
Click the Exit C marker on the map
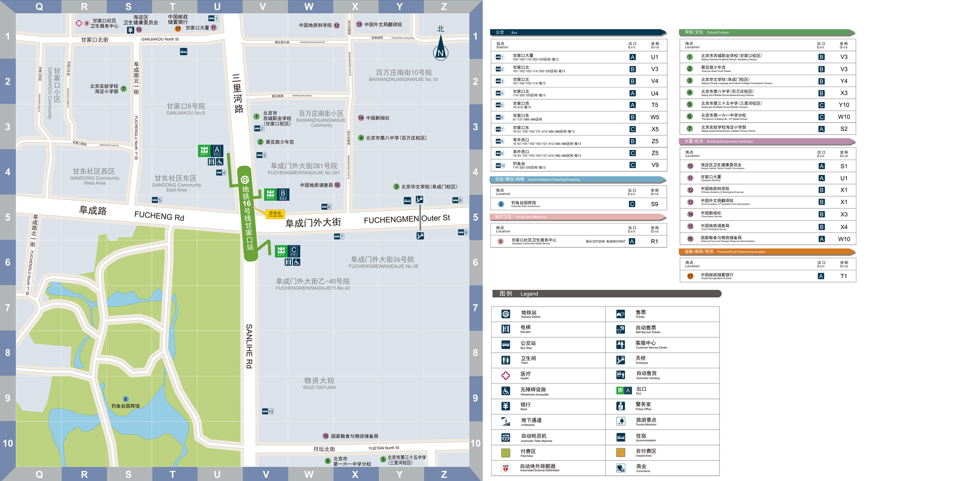(288, 251)
